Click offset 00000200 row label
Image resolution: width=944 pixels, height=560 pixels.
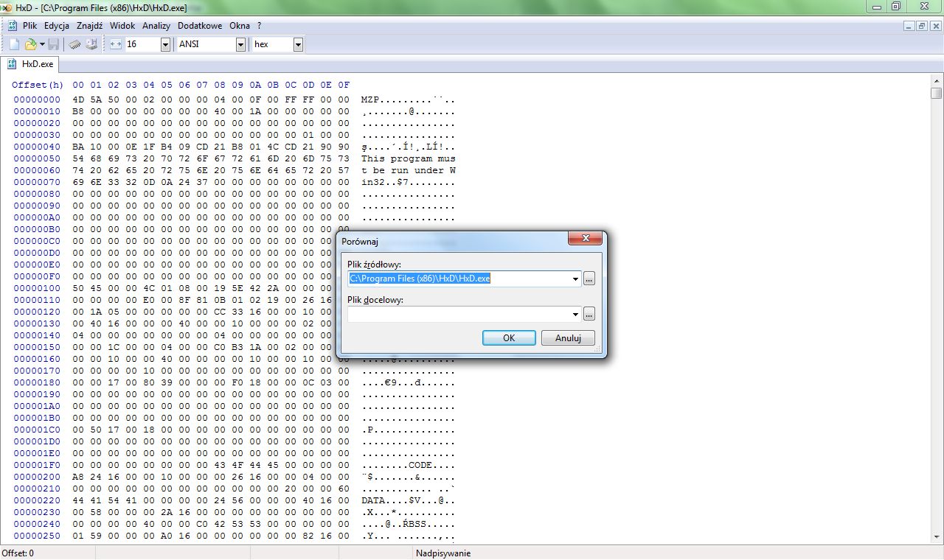coord(37,477)
